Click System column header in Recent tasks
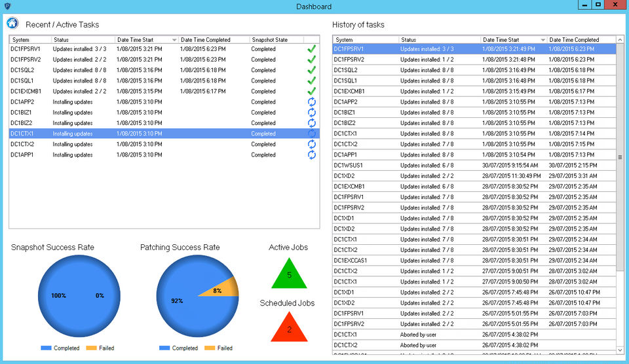Screen dimensions: 629x364 click(x=31, y=40)
